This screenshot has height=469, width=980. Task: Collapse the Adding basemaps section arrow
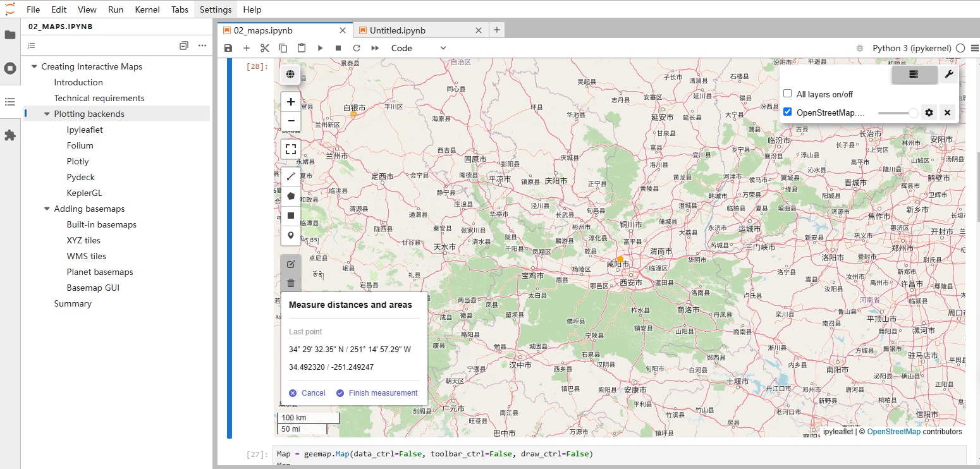point(47,209)
